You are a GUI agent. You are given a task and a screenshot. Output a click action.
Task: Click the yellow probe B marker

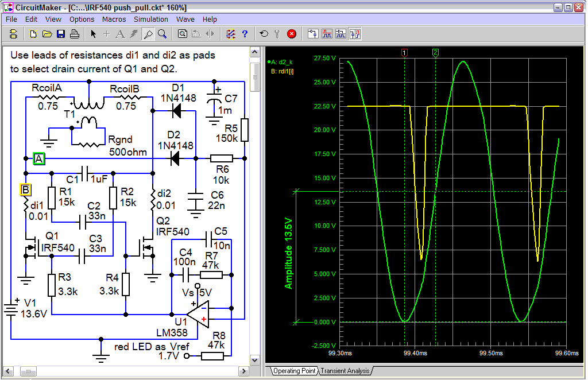[25, 189]
